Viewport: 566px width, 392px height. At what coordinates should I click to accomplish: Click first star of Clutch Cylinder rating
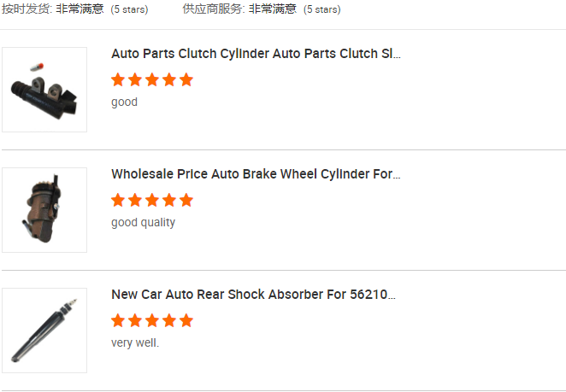point(118,80)
